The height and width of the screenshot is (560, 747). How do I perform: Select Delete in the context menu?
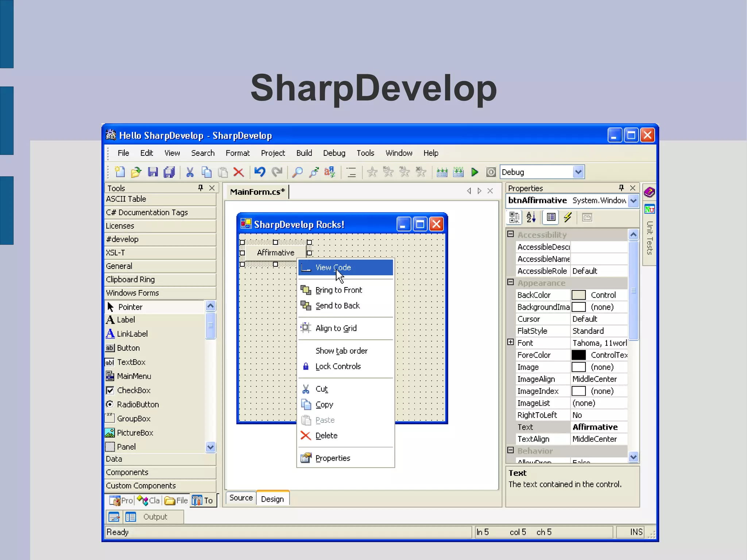tap(345, 436)
